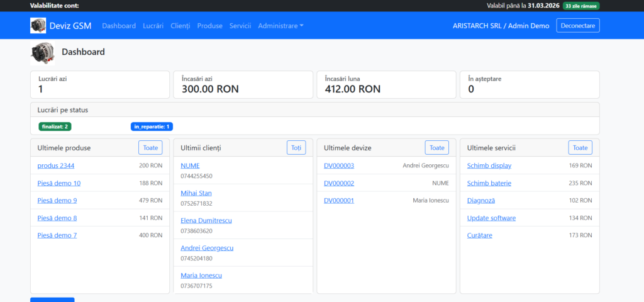Viewport: 644px width, 302px height.
Task: Open estimate DV000003
Action: [339, 165]
